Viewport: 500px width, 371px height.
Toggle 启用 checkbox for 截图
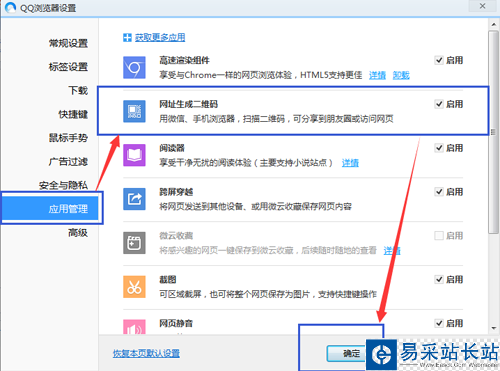click(x=439, y=279)
